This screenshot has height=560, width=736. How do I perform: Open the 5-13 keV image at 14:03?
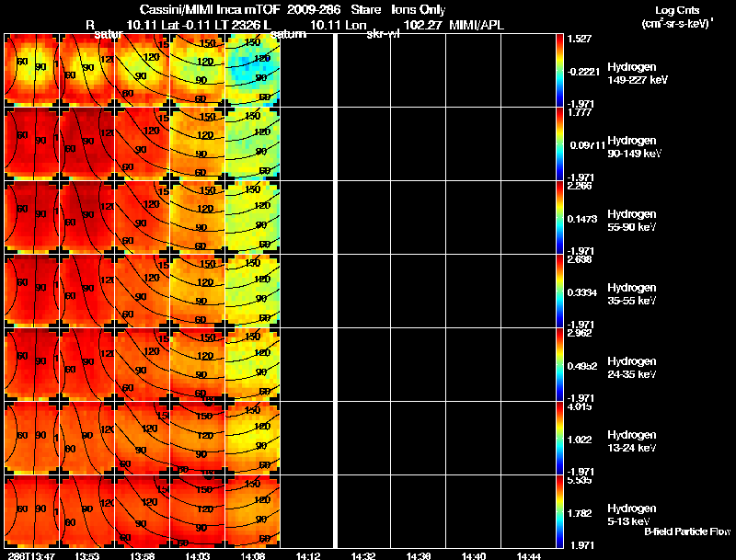[198, 511]
